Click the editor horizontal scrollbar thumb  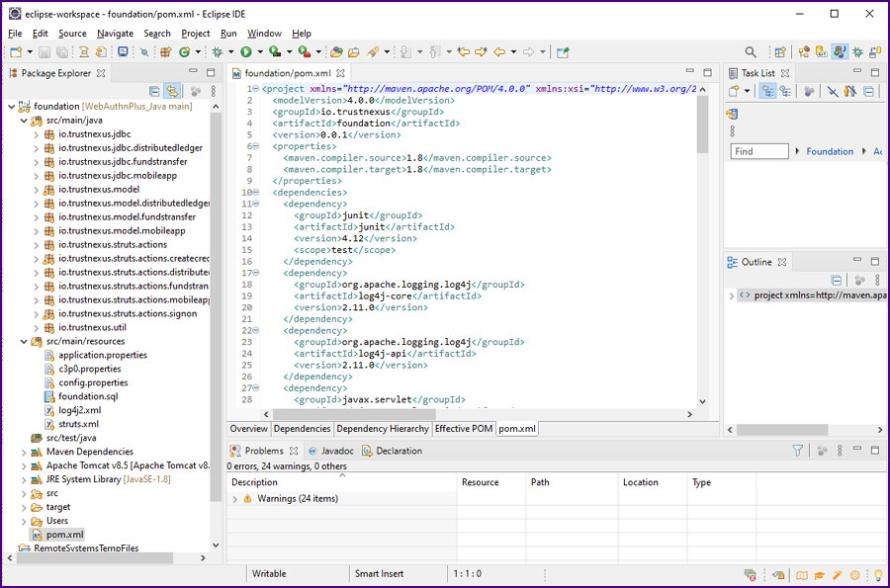pos(354,414)
